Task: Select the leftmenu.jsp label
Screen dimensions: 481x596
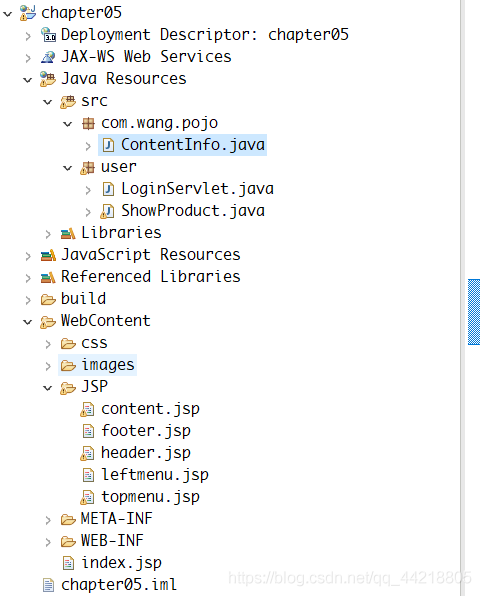Action: [x=155, y=475]
